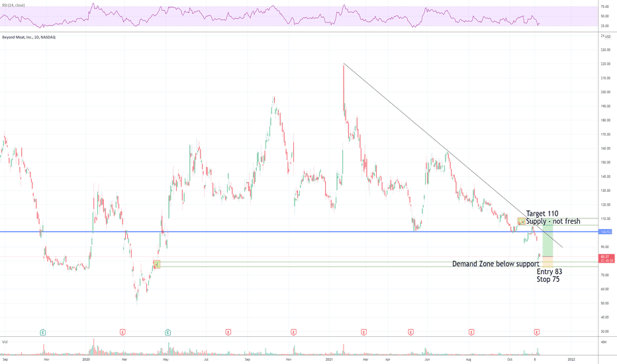
Task: Click the RSI '75.00' axis label
Action: (x=605, y=7)
